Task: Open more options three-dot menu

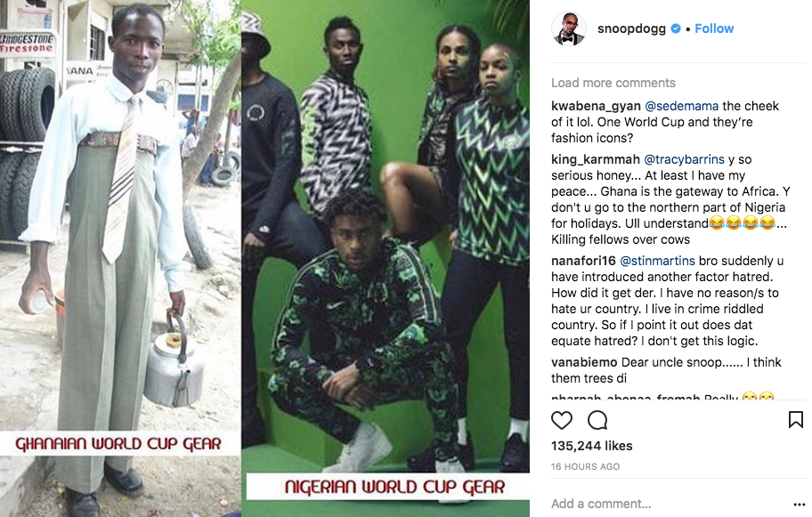Action: click(x=799, y=504)
